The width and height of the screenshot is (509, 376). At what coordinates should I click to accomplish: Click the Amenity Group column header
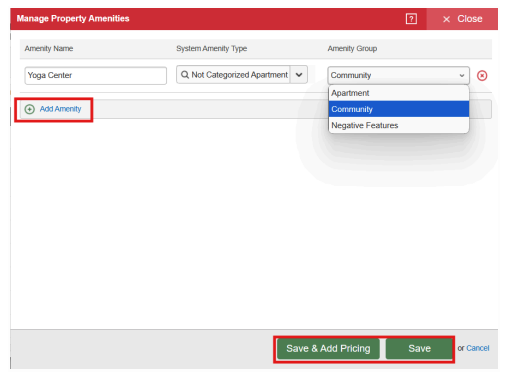coord(352,49)
